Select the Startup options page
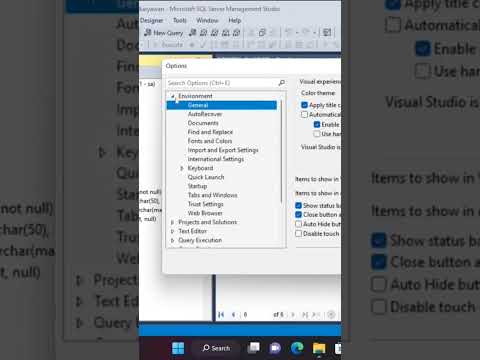The height and width of the screenshot is (360, 480). (x=197, y=186)
